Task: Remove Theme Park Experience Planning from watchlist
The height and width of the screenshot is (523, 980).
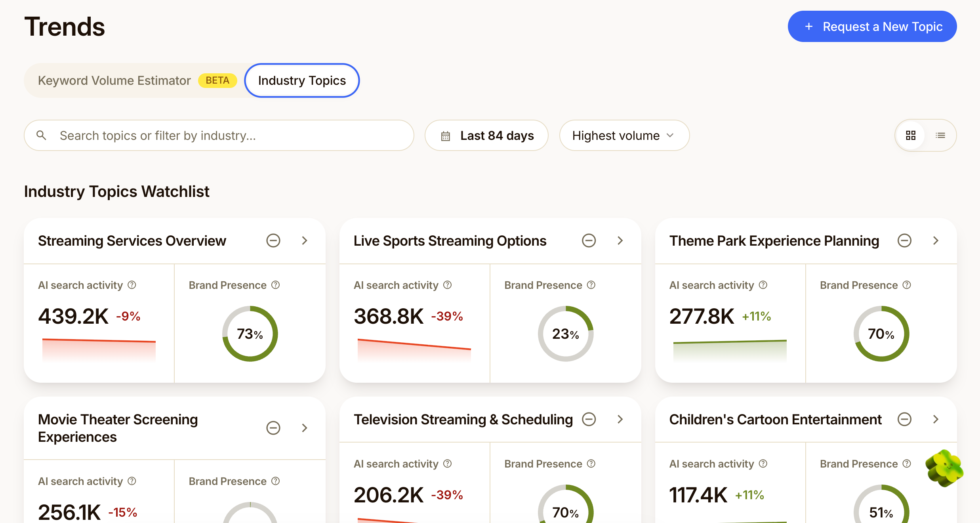Action: point(904,241)
